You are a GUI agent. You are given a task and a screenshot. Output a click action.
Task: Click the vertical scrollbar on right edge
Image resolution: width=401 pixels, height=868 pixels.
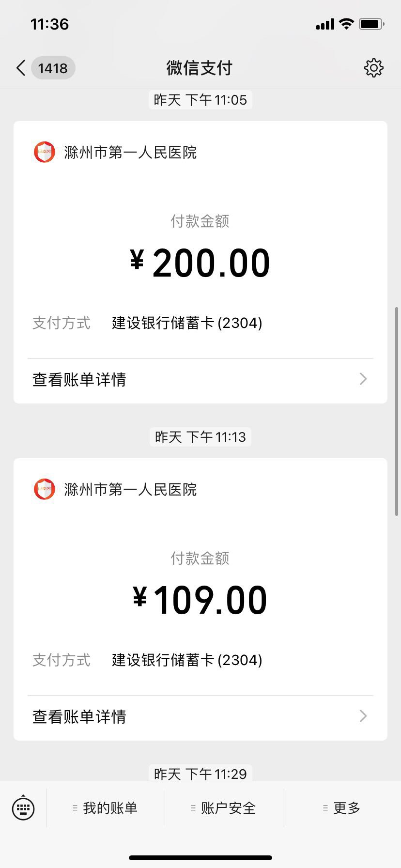397,411
